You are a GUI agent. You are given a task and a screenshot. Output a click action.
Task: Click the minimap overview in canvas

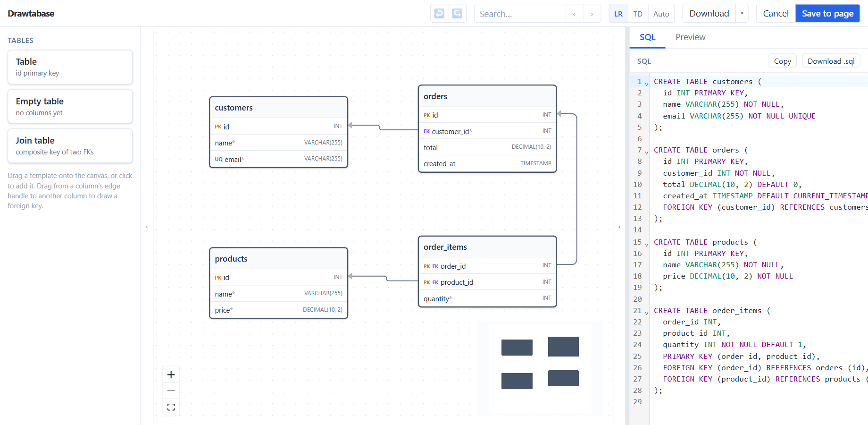pos(540,368)
